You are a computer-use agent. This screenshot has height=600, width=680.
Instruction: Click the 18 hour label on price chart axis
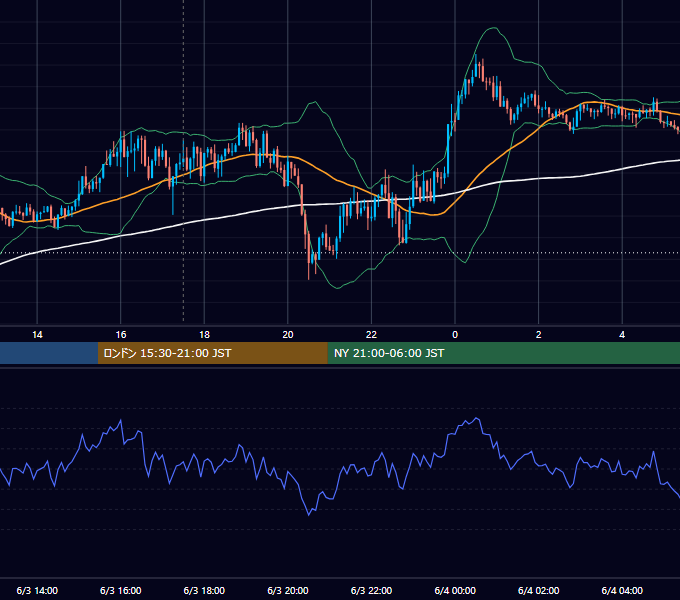point(204,335)
